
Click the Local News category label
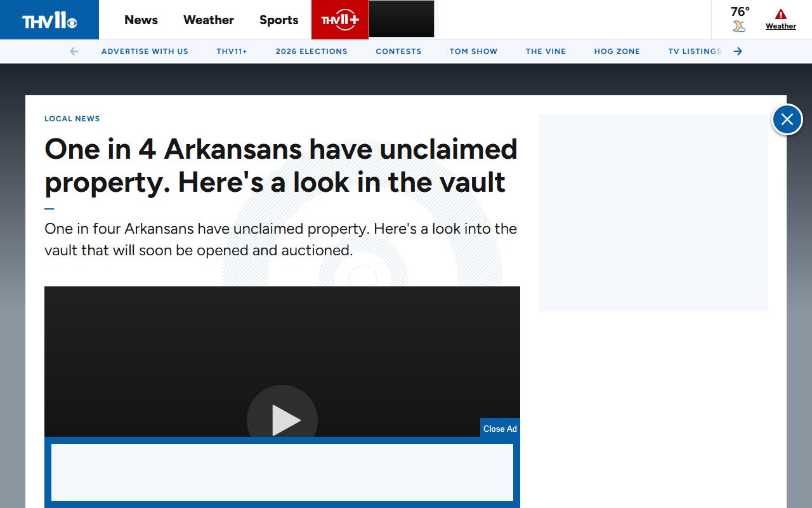coord(72,119)
